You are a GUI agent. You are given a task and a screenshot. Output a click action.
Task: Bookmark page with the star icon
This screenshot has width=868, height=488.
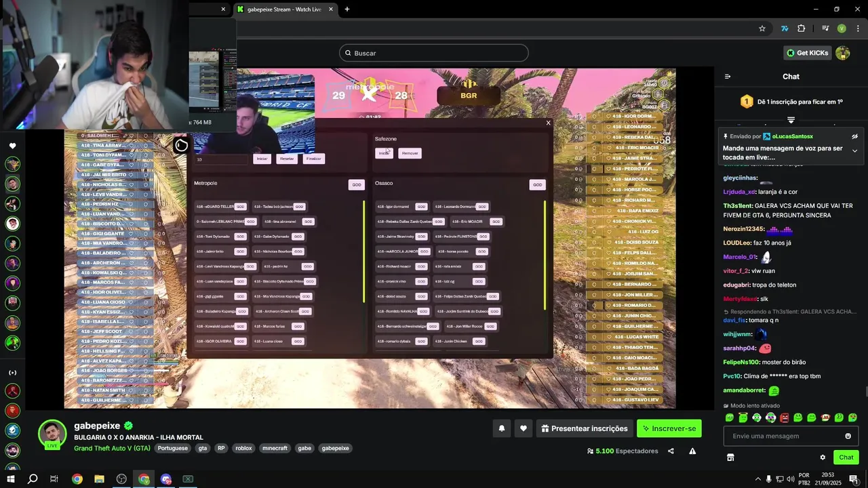click(762, 28)
